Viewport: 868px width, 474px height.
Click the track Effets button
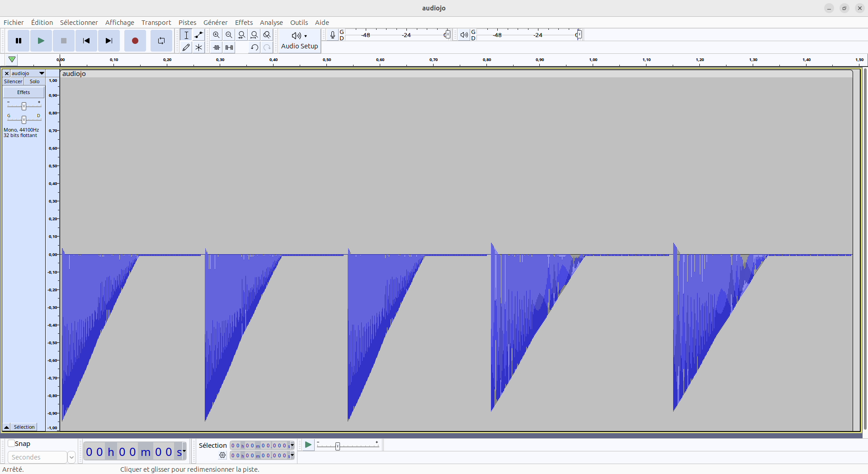24,92
